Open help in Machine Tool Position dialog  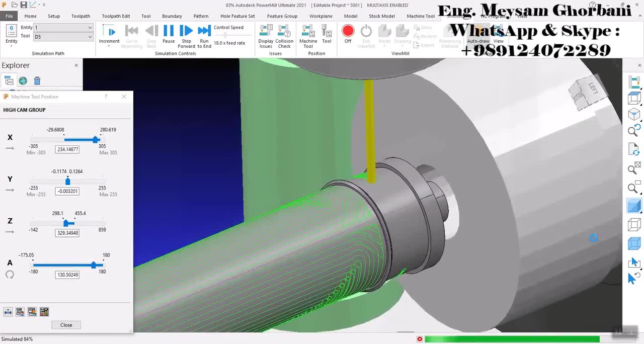click(x=106, y=97)
